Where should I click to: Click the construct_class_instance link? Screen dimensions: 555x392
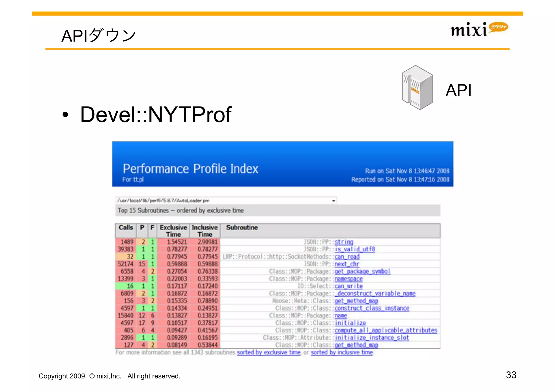pos(372,308)
